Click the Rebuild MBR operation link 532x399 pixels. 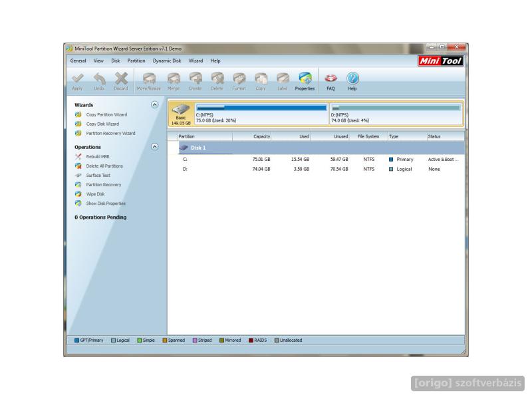98,156
